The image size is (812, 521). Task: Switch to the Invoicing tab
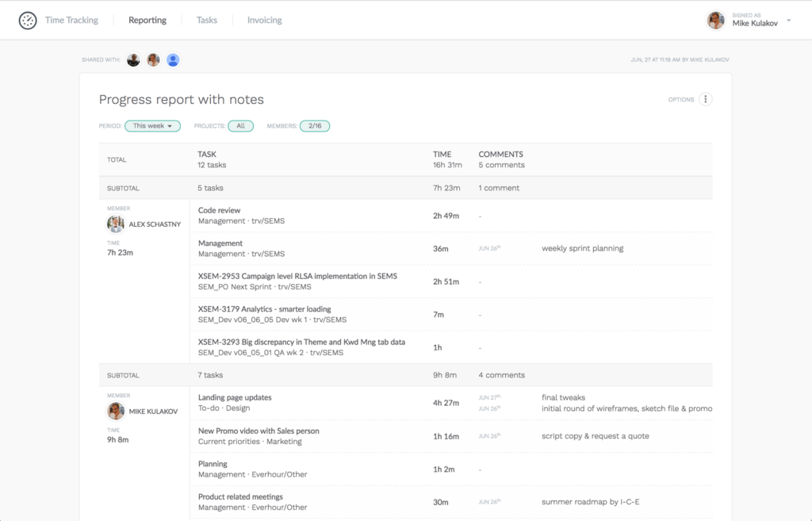tap(263, 20)
